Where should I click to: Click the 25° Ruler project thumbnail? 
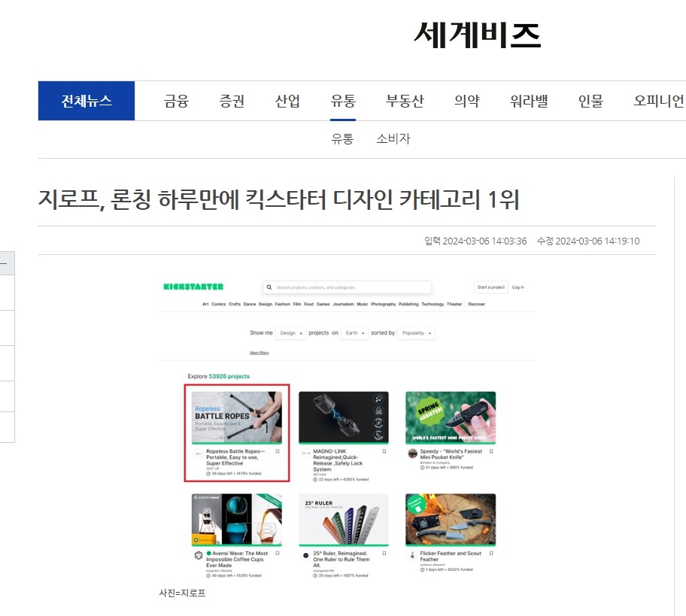(344, 520)
